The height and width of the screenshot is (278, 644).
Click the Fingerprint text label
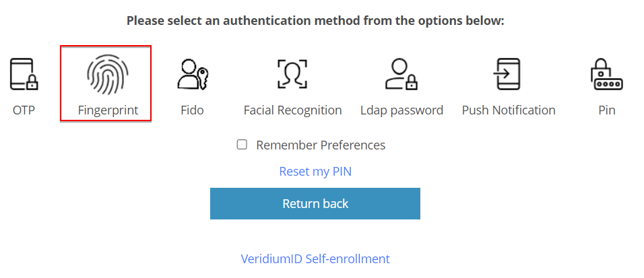coord(108,110)
